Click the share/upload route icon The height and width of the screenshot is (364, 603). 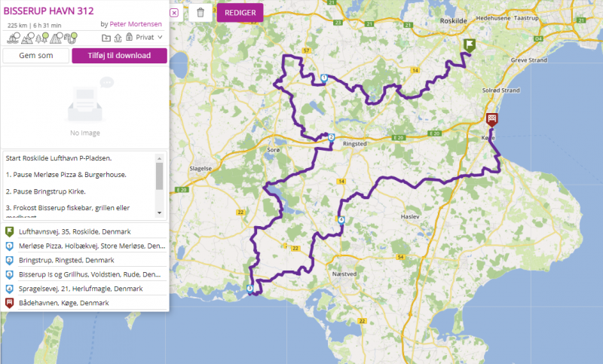click(118, 38)
